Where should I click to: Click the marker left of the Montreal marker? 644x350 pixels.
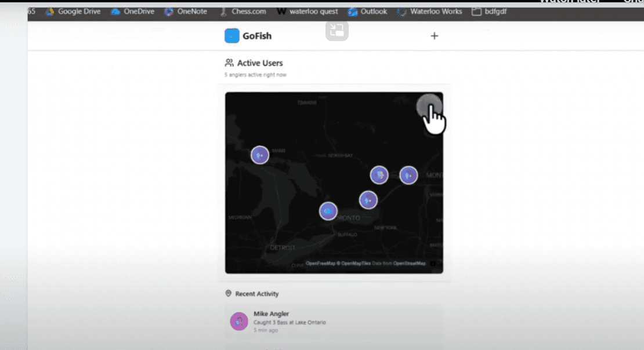pyautogui.click(x=379, y=174)
